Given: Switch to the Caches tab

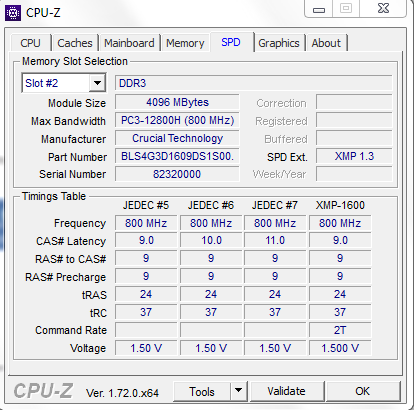Looking at the screenshot, I should (75, 43).
